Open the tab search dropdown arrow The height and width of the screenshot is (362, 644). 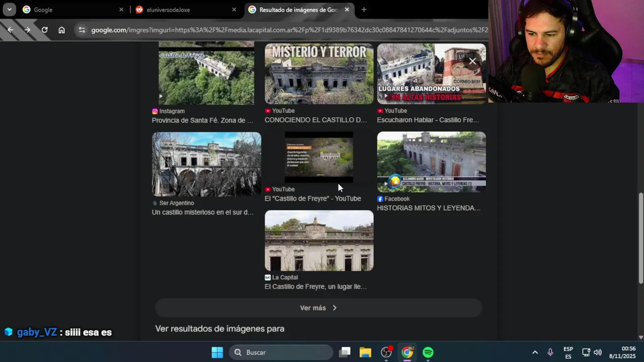pos(9,10)
